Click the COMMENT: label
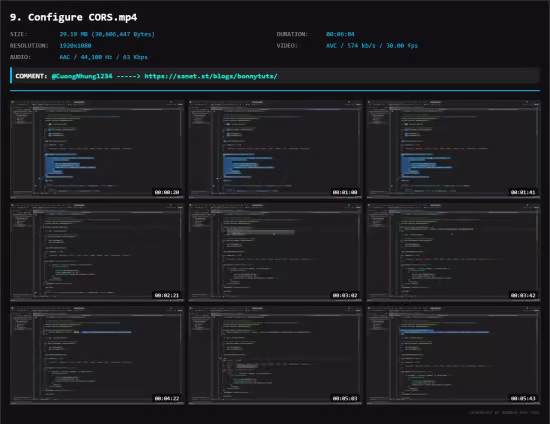 click(31, 76)
